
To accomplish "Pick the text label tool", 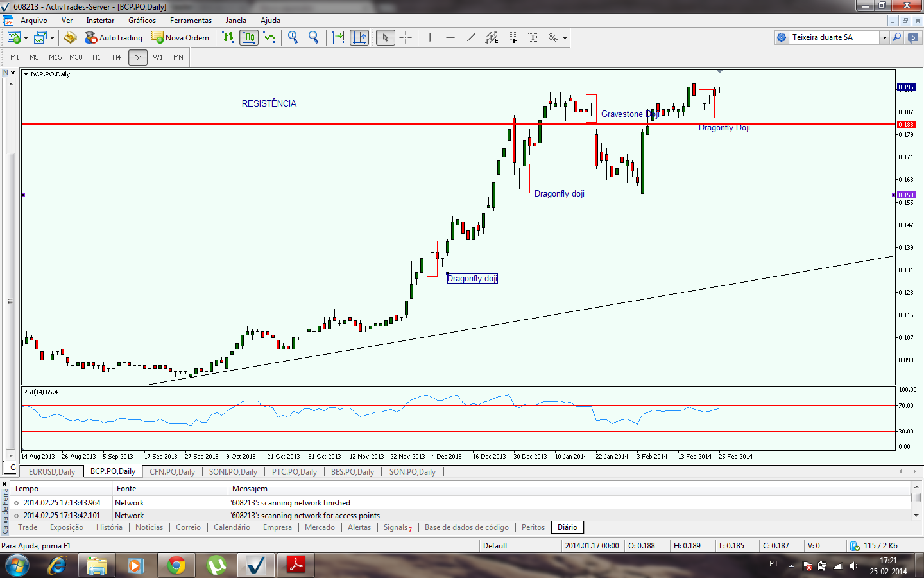I will 533,38.
